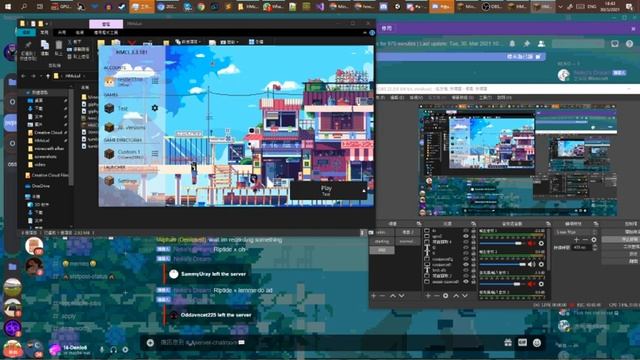
Task: Open the account list icon in HMCL
Action: pyautogui.click(x=155, y=81)
